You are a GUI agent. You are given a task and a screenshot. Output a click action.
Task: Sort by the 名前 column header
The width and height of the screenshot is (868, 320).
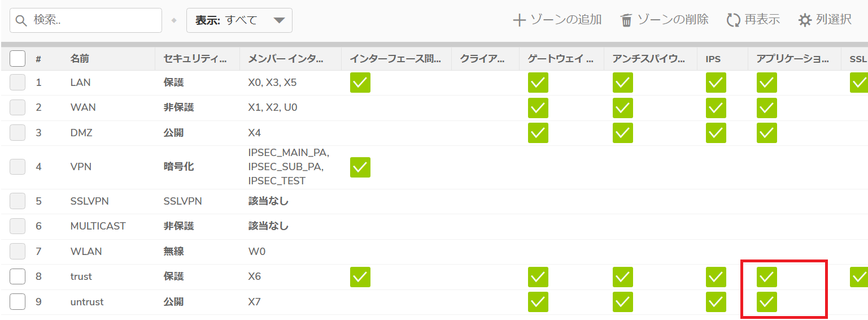pyautogui.click(x=80, y=59)
